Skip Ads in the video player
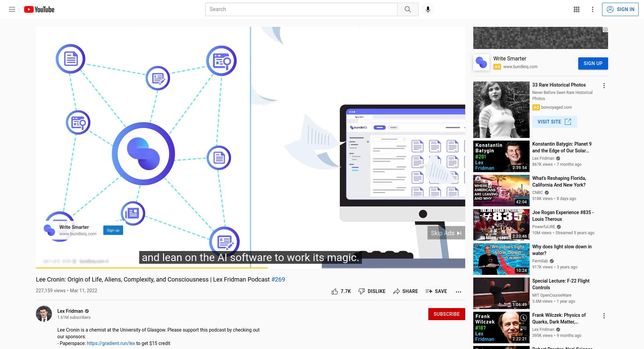This screenshot has height=349, width=644. (446, 233)
